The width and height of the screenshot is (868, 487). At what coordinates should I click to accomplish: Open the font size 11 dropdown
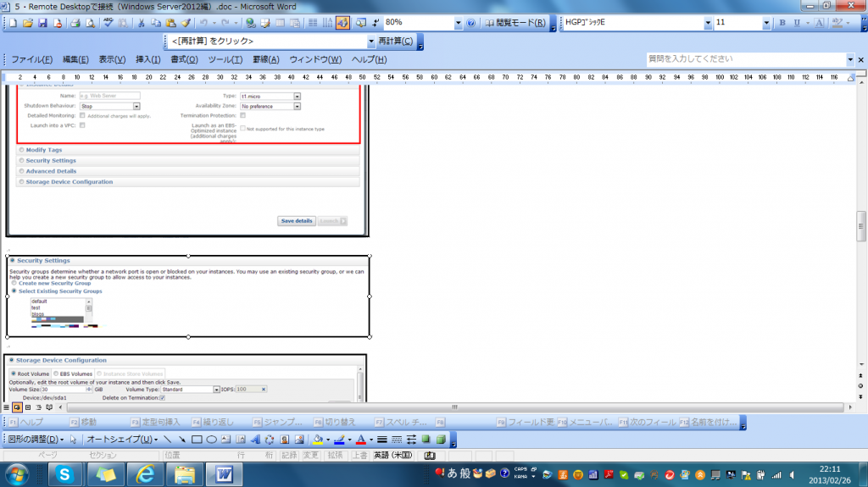pos(766,23)
